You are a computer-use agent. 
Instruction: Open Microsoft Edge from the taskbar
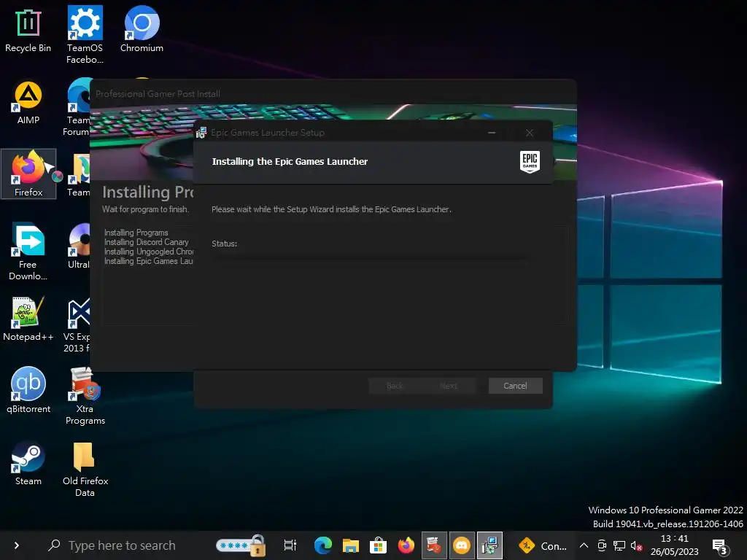click(x=322, y=545)
